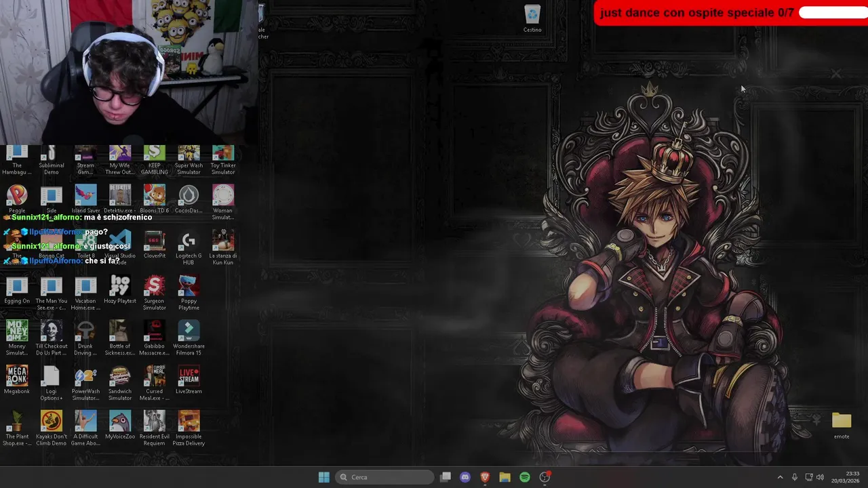This screenshot has height=488, width=868.
Task: Open La stanza di Kun Kun
Action: click(x=223, y=248)
